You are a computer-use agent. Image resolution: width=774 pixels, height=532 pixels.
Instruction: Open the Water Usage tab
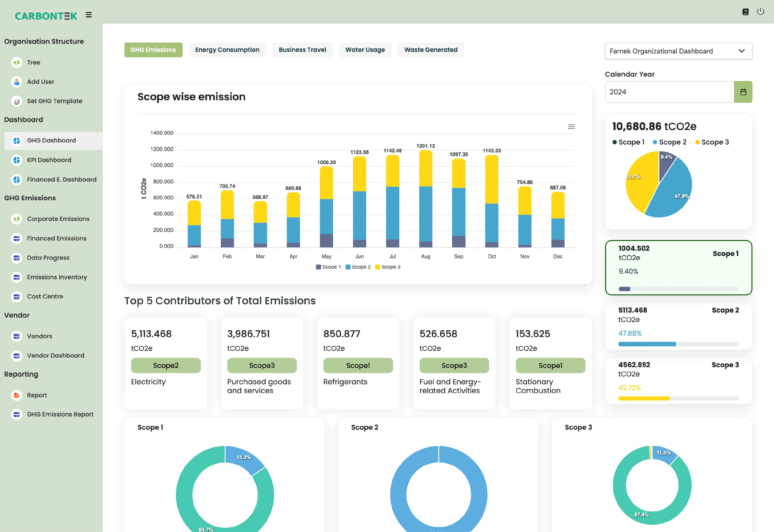click(365, 50)
